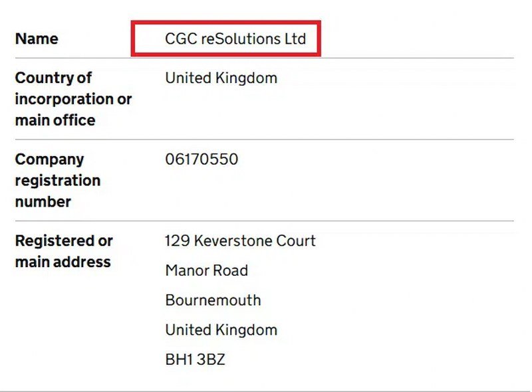Click the word "registration" in the company label
The height and width of the screenshot is (392, 532).
(58, 180)
